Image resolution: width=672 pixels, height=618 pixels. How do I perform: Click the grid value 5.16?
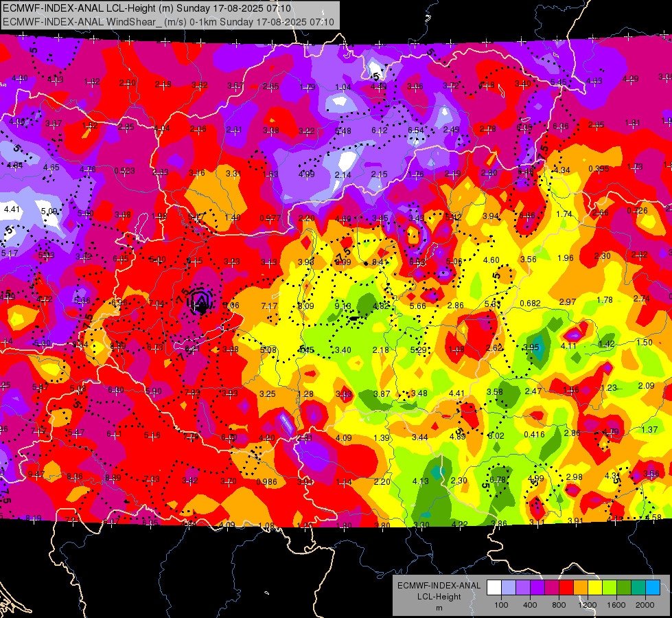click(152, 435)
